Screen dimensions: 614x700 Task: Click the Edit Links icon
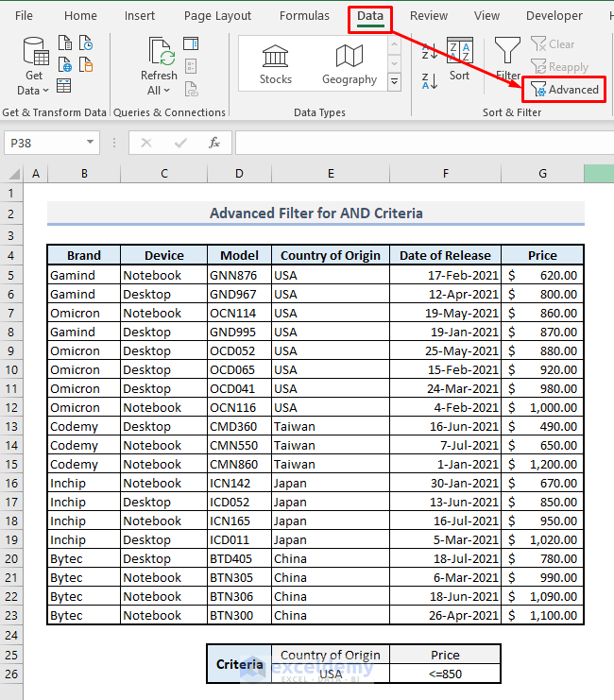coord(191,89)
